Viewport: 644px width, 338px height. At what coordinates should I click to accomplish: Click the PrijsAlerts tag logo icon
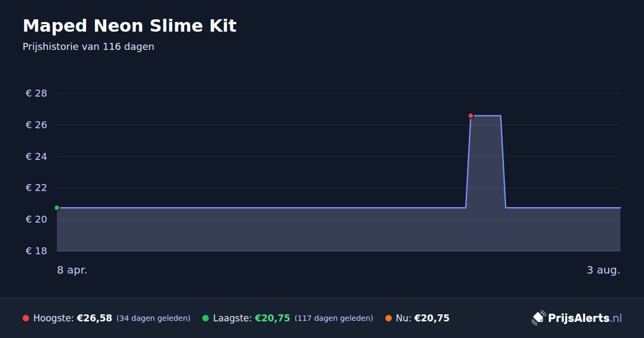coord(538,318)
